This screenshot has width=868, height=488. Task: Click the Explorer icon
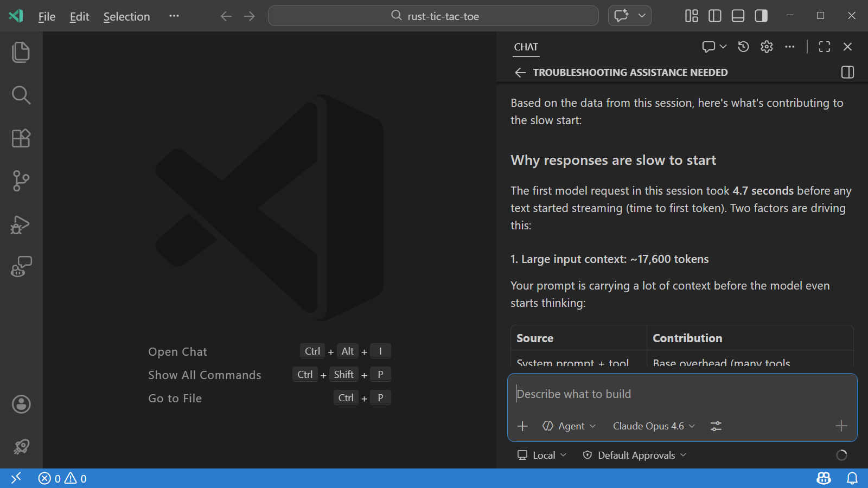point(21,52)
